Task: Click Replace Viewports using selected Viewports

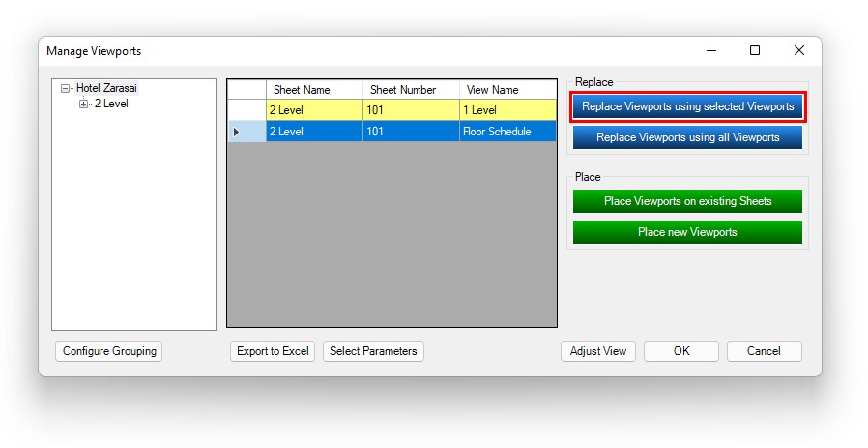Action: [687, 106]
